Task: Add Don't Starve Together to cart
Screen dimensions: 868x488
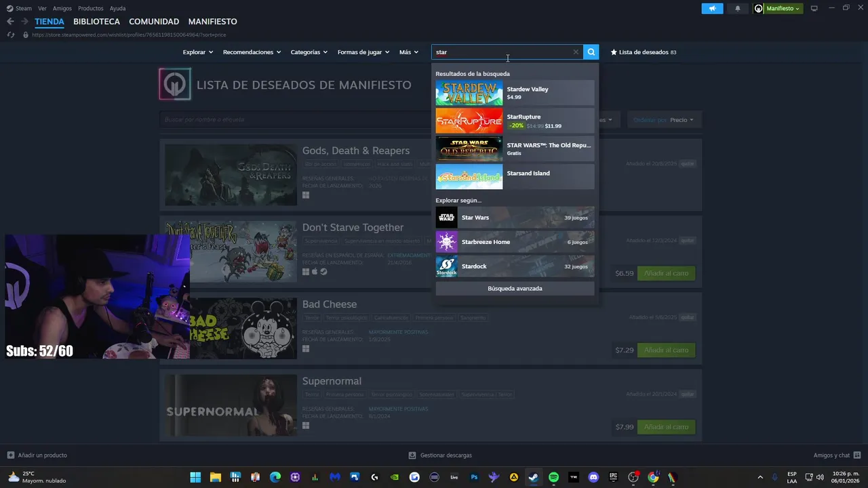Action: coord(666,273)
